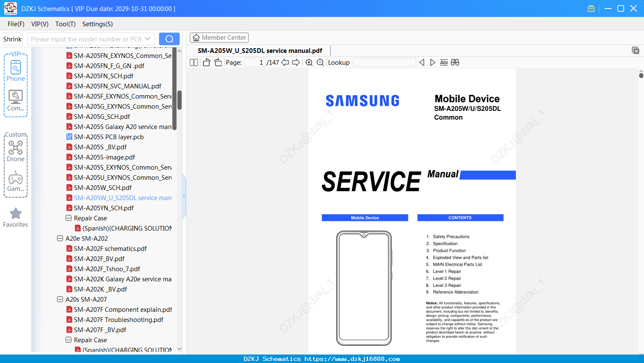Open the Tool(T) menu
The image size is (644, 363).
[x=66, y=24]
